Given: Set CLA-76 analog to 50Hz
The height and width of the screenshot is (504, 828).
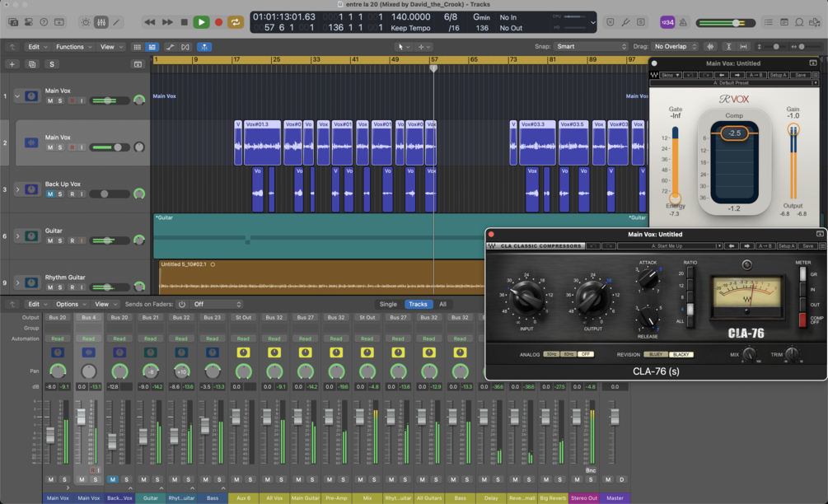Looking at the screenshot, I should coord(551,355).
